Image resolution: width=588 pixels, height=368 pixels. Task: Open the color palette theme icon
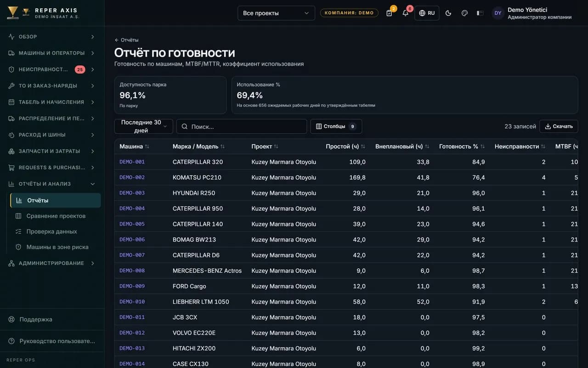point(464,13)
